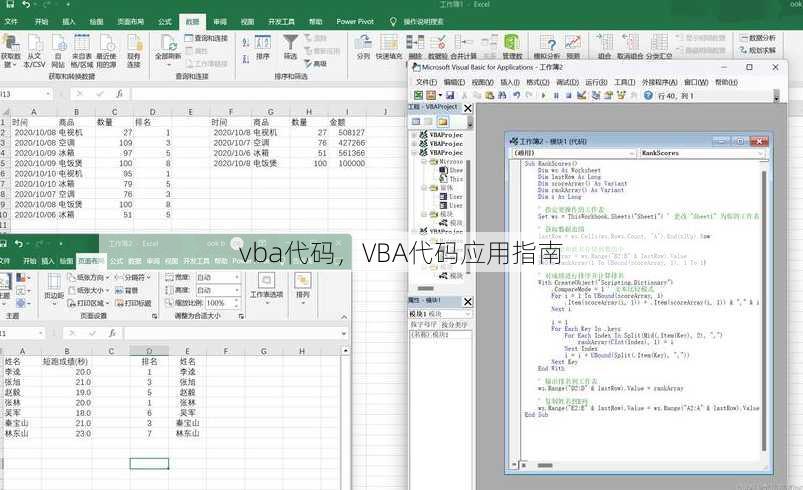Viewport: 803px width, 490px height.
Task: Click the 高级 advanced filter button
Action: pos(315,63)
